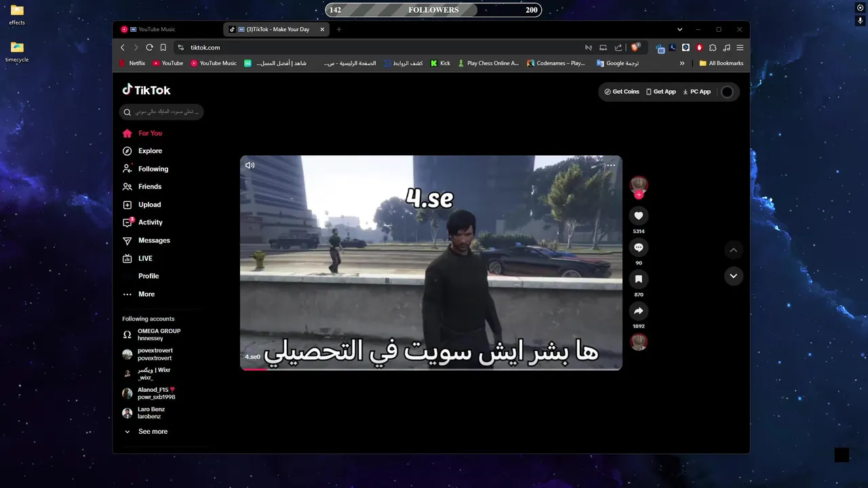The height and width of the screenshot is (488, 868).
Task: Open site settings icon in address bar
Action: click(x=180, y=47)
